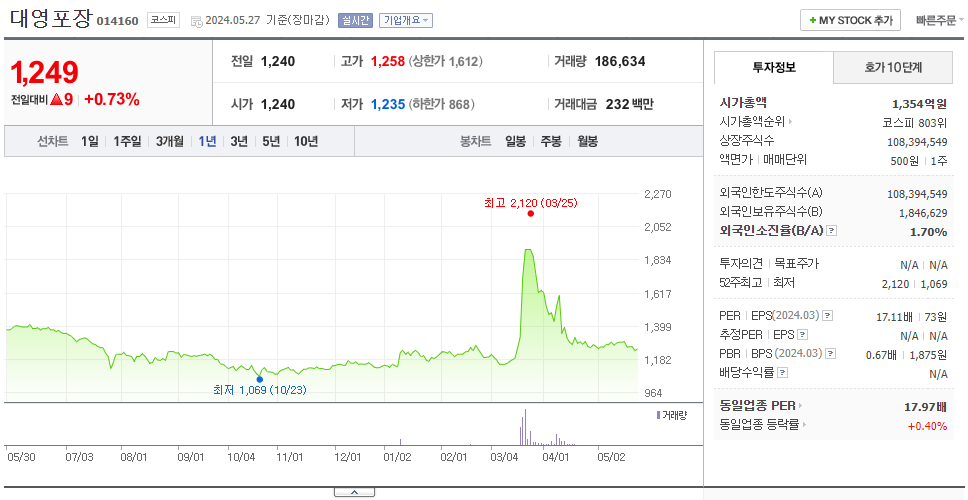This screenshot has height=500, width=968.
Task: Select the 1주일 line chart period
Action: coord(127,141)
